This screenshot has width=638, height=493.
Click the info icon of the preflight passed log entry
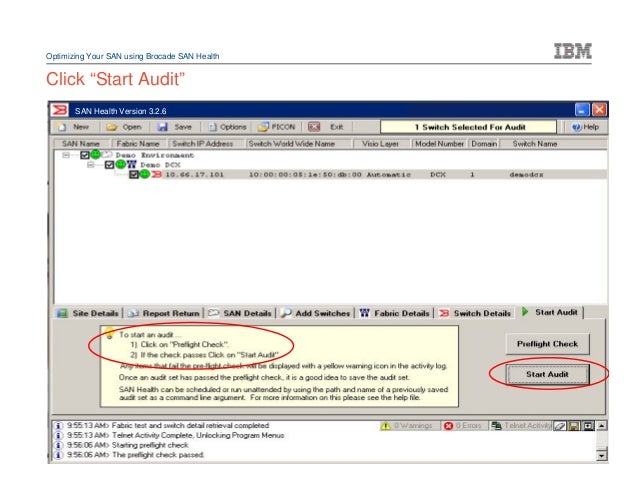pos(58,455)
